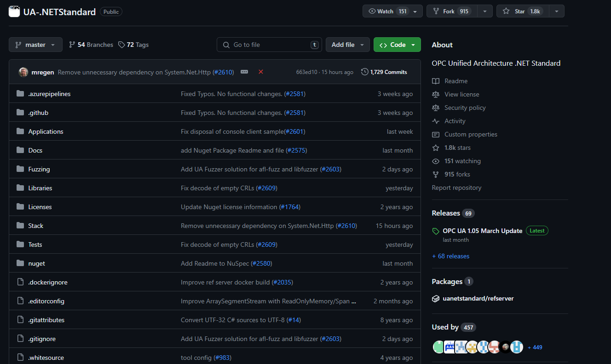
Task: Focus the Go to file search field
Action: point(269,45)
